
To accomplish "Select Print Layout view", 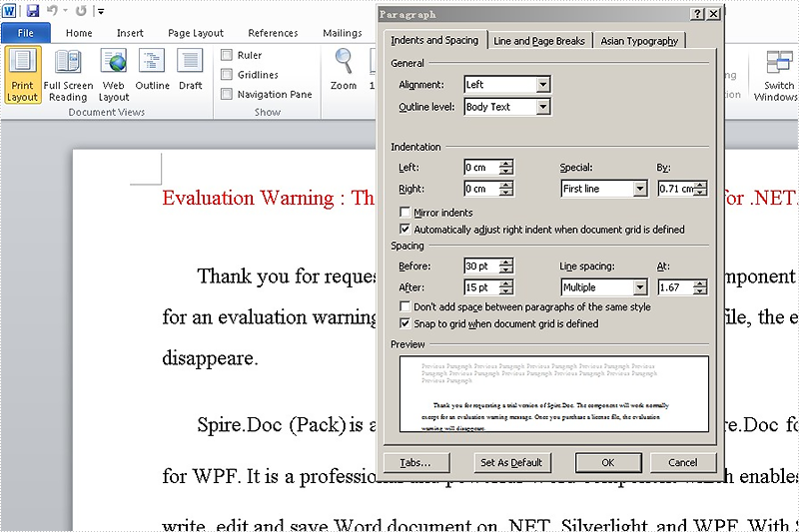I will point(22,75).
